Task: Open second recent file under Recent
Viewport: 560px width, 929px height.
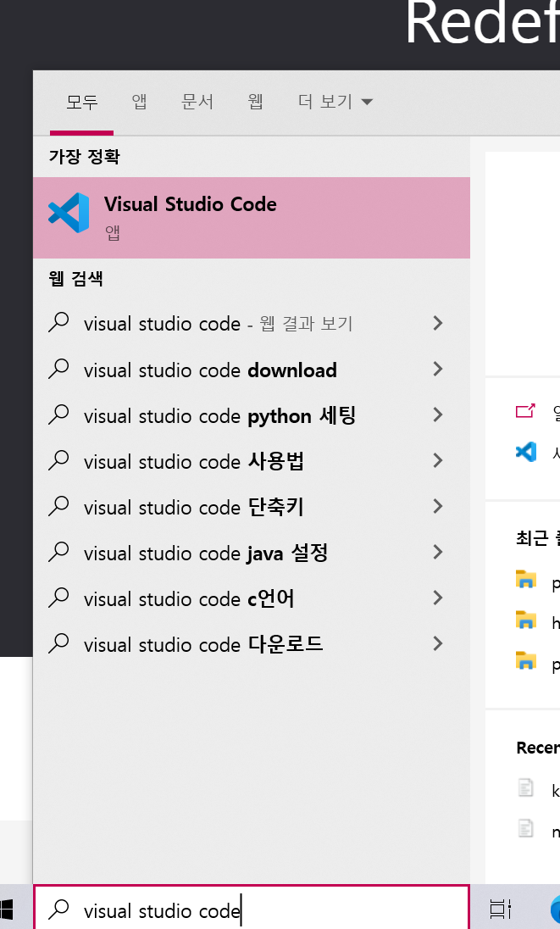Action: coord(525,828)
